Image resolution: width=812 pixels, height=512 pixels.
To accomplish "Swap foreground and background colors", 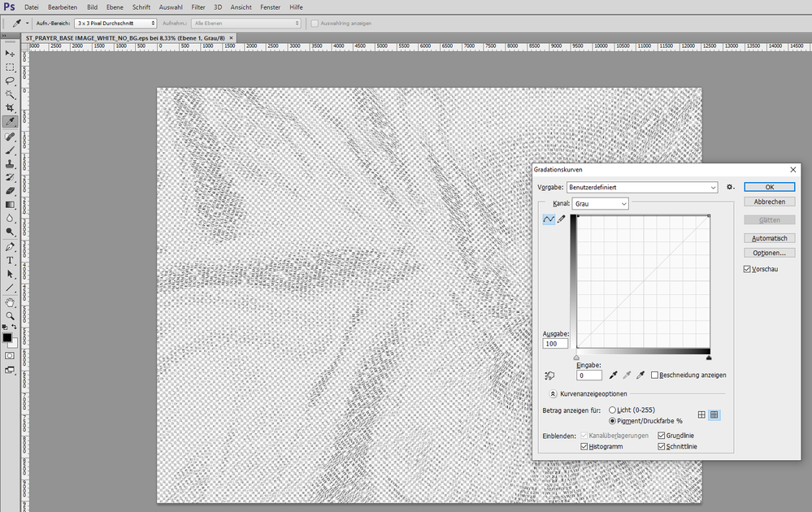I will tap(15, 328).
